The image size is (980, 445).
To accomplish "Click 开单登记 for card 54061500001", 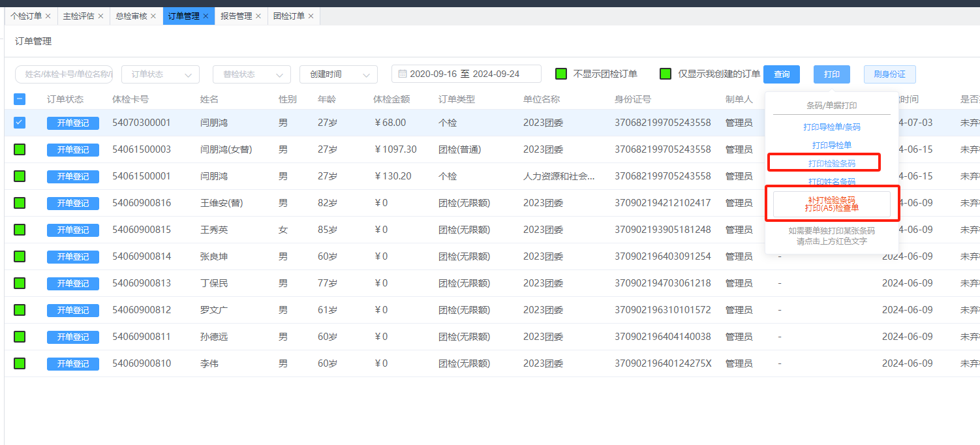I will click(73, 176).
